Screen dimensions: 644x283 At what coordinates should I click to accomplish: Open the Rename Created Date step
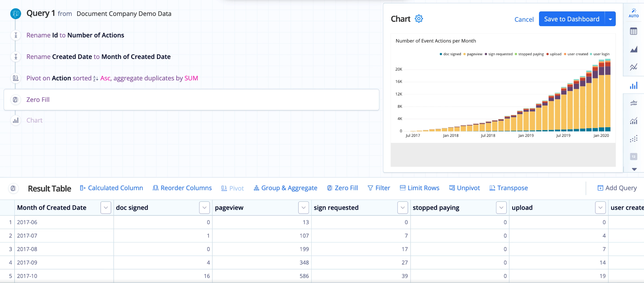coord(99,57)
